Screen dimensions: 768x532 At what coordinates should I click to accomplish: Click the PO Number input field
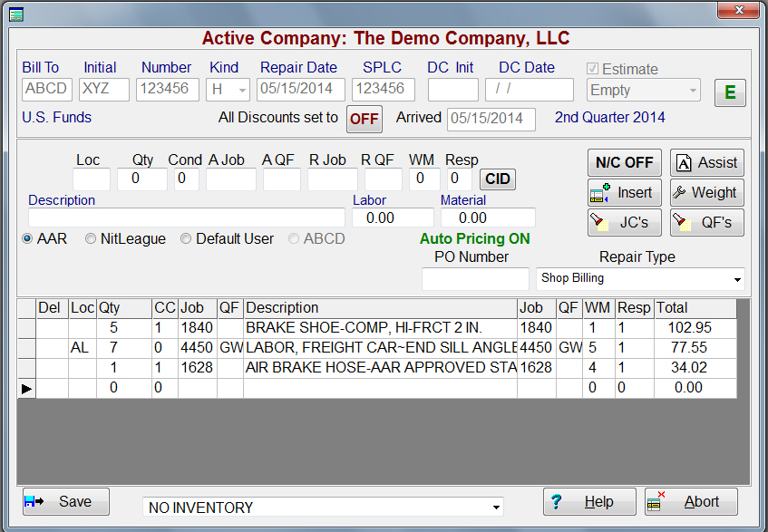coord(474,279)
